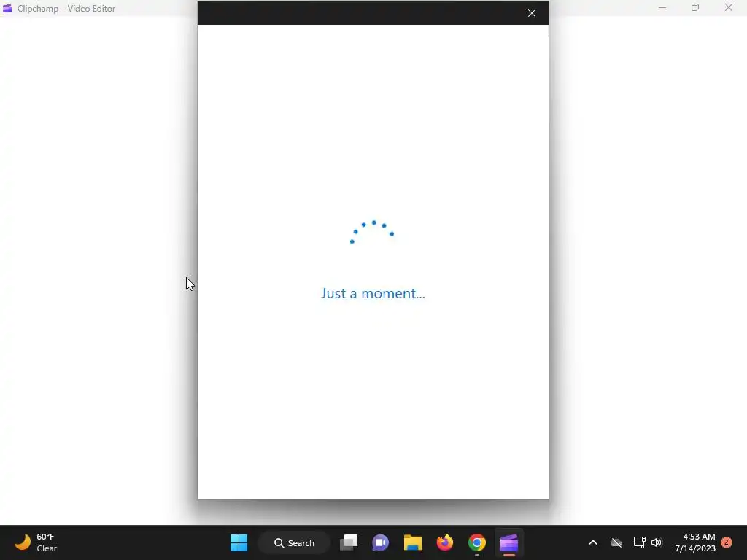
Task: Restore down the Clipchamp window
Action: point(695,7)
